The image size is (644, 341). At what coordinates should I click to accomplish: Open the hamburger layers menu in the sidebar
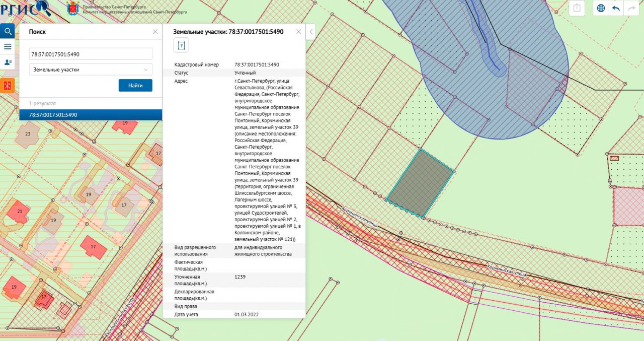(x=8, y=46)
